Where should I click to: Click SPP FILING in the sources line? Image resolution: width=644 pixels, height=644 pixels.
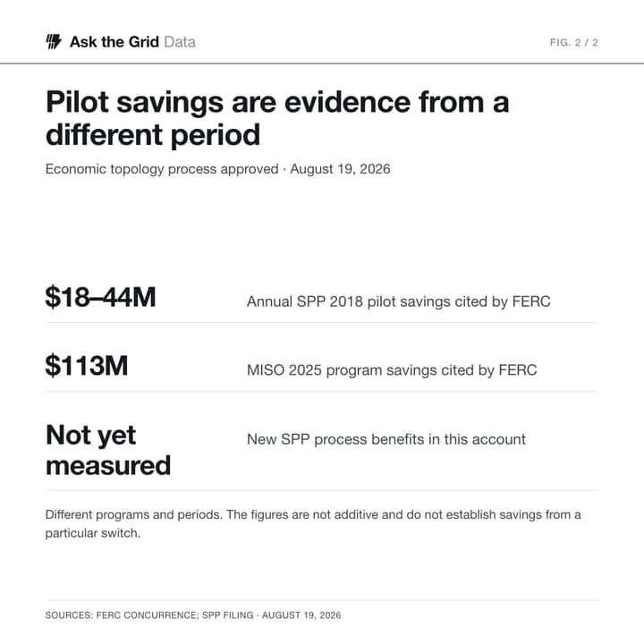pyautogui.click(x=228, y=615)
